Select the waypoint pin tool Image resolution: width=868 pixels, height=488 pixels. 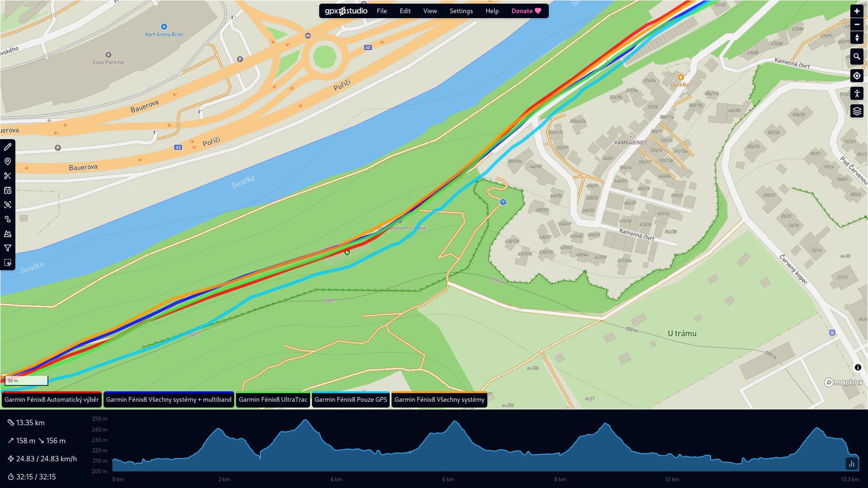click(x=8, y=162)
